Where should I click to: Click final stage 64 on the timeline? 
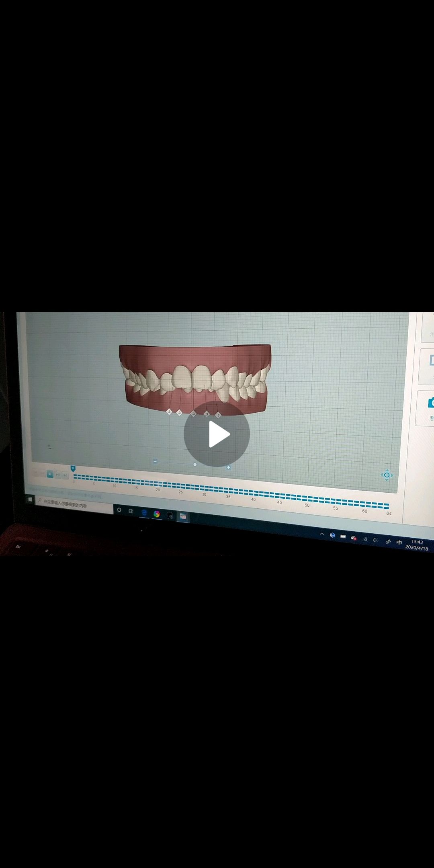pos(387,506)
